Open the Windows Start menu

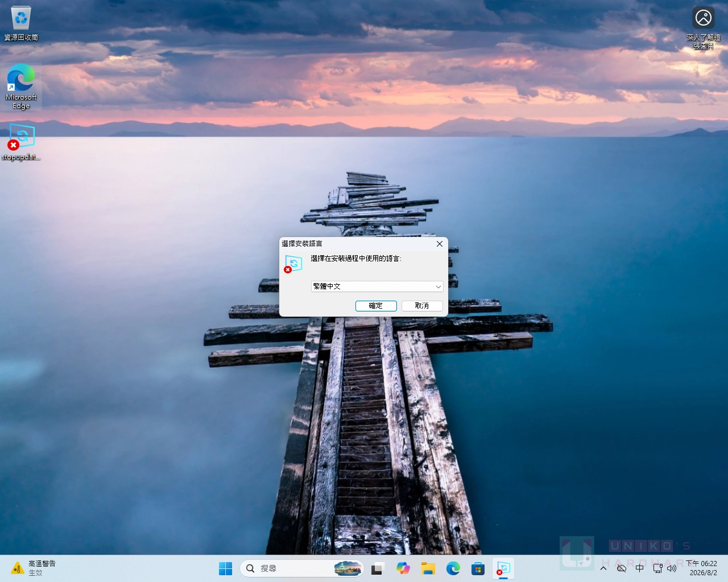[226, 568]
